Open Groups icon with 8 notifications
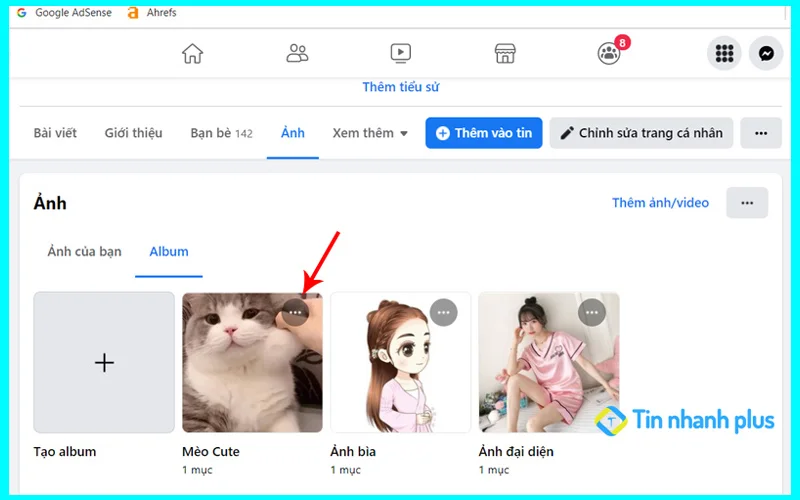 609,53
